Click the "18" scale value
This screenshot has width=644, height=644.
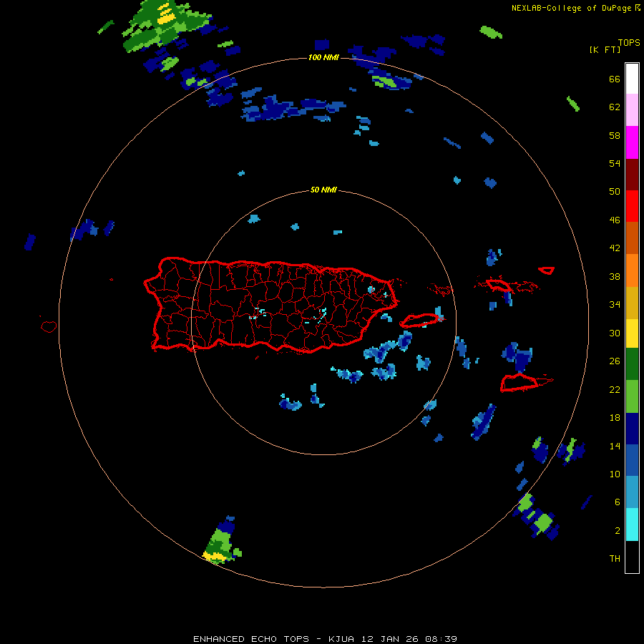click(615, 418)
